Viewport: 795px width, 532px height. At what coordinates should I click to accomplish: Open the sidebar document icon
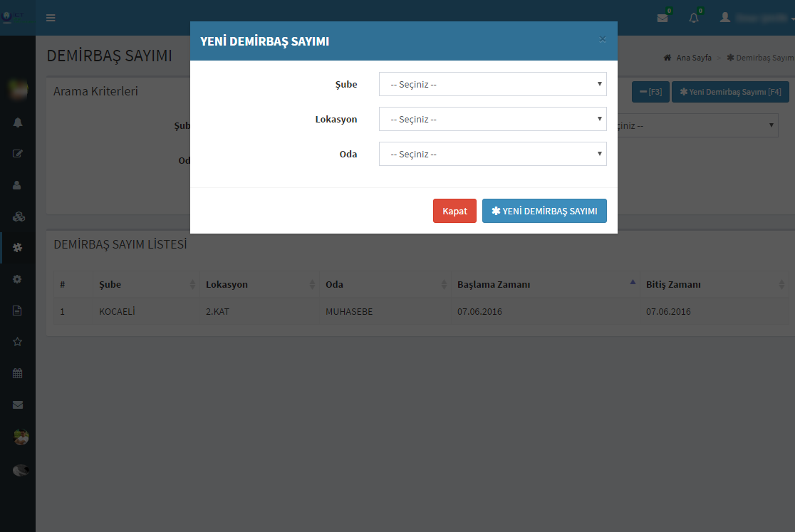18,311
